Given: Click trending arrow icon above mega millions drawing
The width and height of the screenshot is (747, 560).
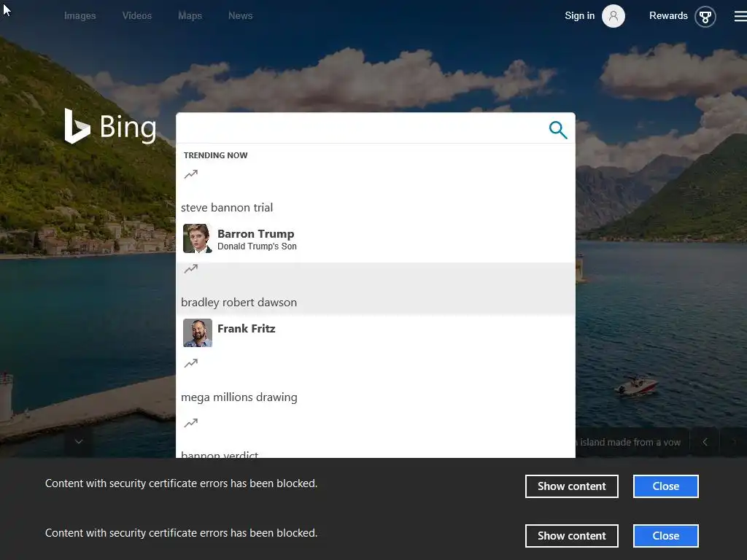Looking at the screenshot, I should point(191,363).
